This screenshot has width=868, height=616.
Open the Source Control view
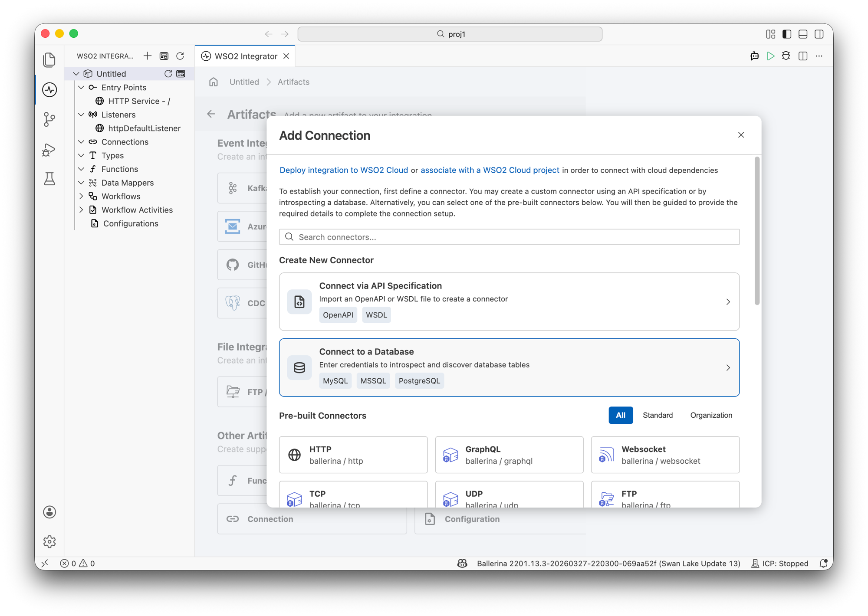pyautogui.click(x=49, y=119)
